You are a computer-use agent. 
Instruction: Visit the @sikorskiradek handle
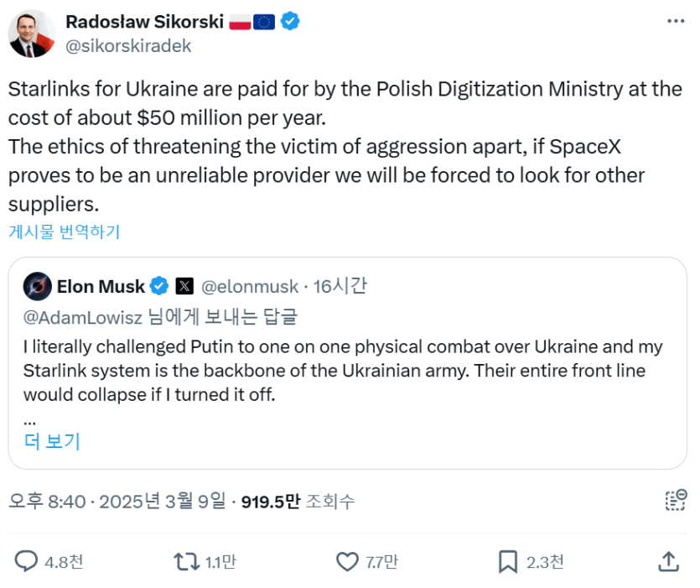click(128, 46)
